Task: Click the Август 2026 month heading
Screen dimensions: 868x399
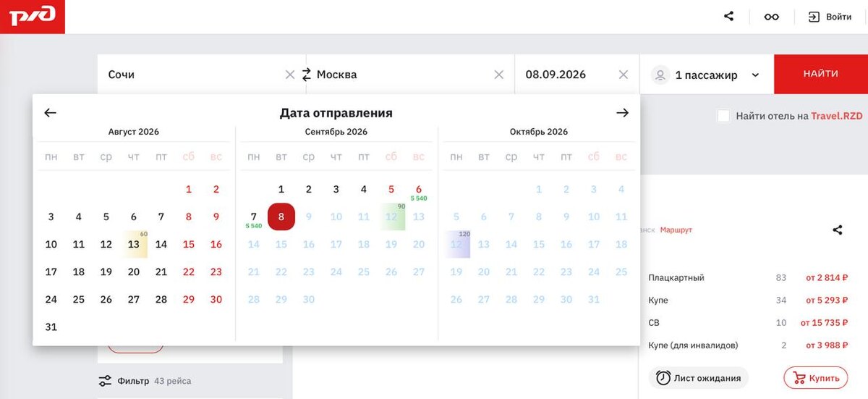Action: pos(134,132)
